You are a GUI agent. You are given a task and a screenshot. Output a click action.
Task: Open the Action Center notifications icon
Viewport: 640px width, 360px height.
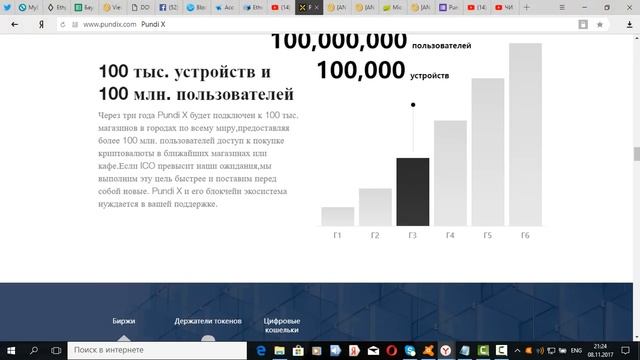(625, 350)
